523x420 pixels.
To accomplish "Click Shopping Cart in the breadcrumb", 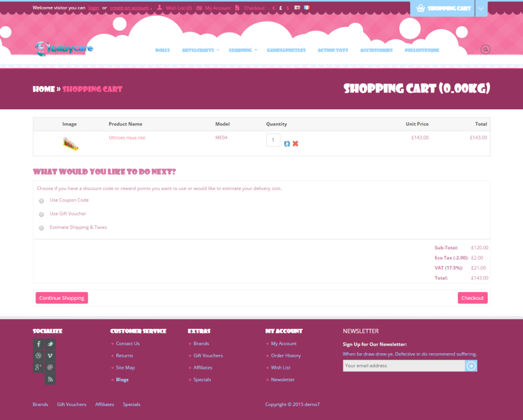I will click(92, 89).
